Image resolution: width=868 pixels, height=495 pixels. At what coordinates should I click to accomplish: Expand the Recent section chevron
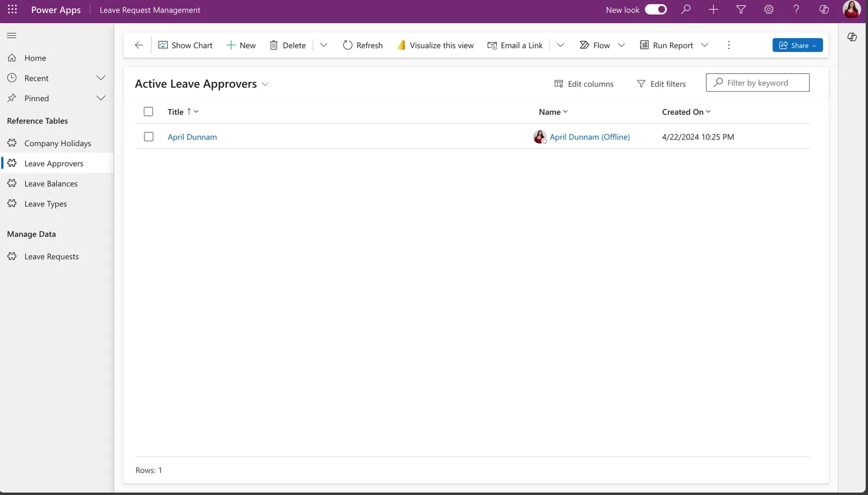(x=101, y=78)
